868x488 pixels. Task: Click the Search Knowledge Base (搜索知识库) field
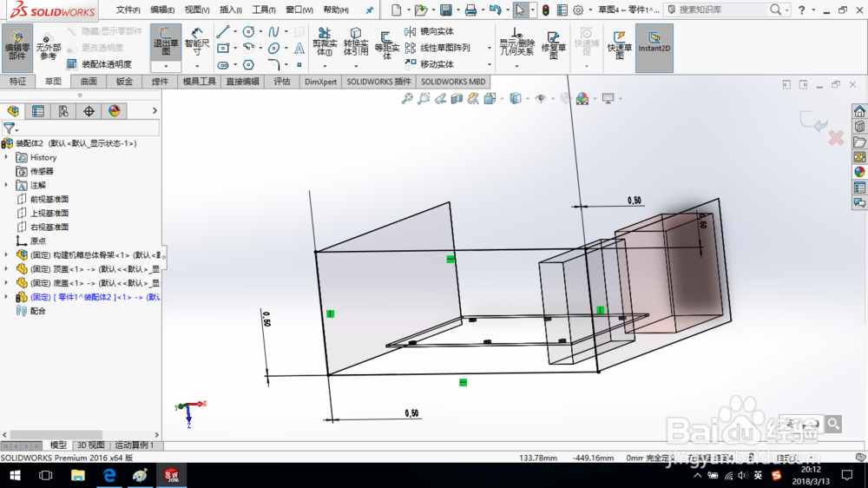[723, 10]
